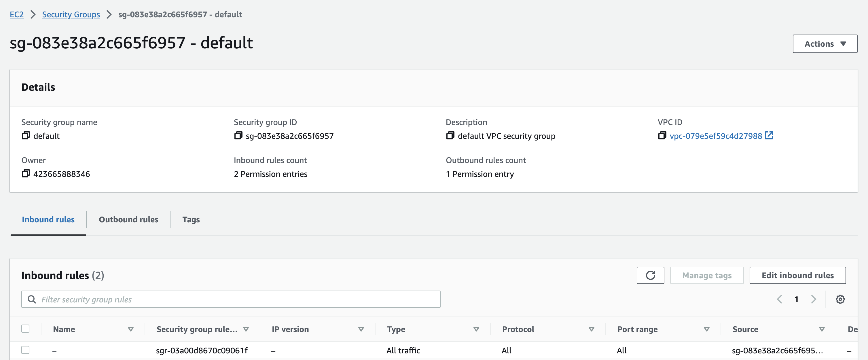This screenshot has height=360, width=868.
Task: Focus the Filter security group rules field
Action: (236, 299)
